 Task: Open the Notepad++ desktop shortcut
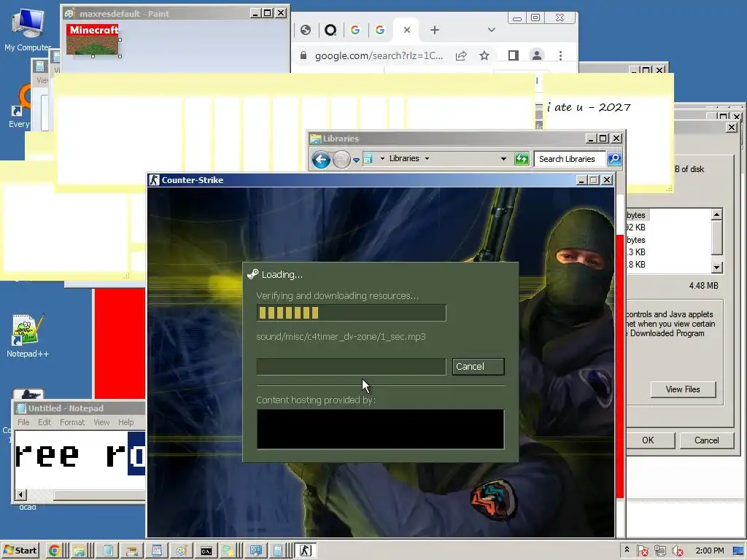(x=27, y=335)
